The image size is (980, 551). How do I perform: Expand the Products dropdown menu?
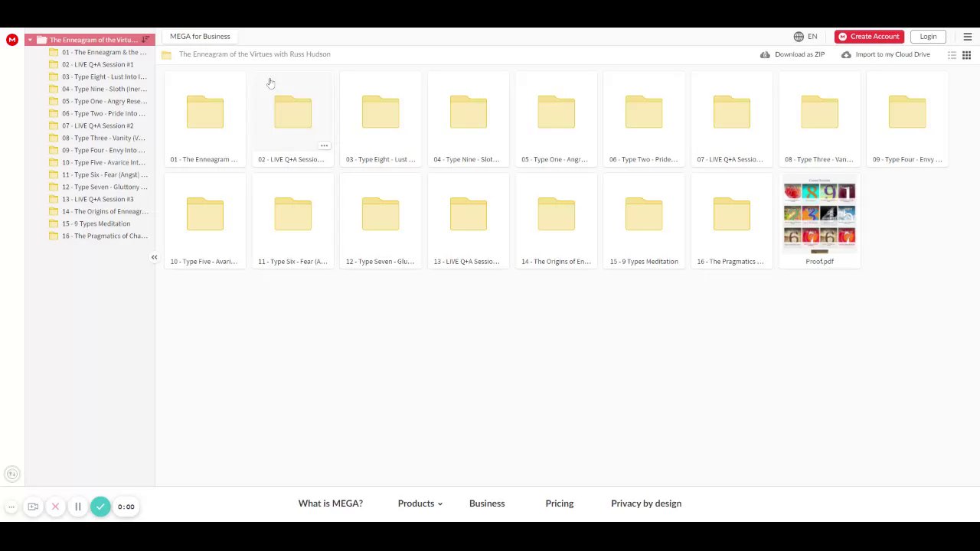tap(420, 504)
